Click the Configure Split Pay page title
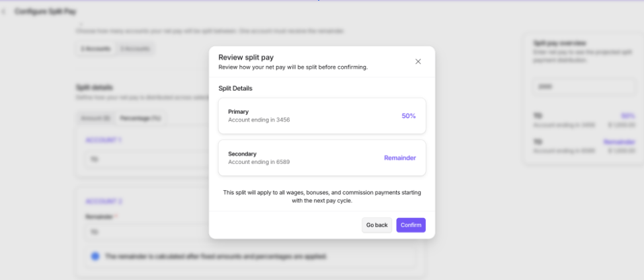 click(x=46, y=13)
